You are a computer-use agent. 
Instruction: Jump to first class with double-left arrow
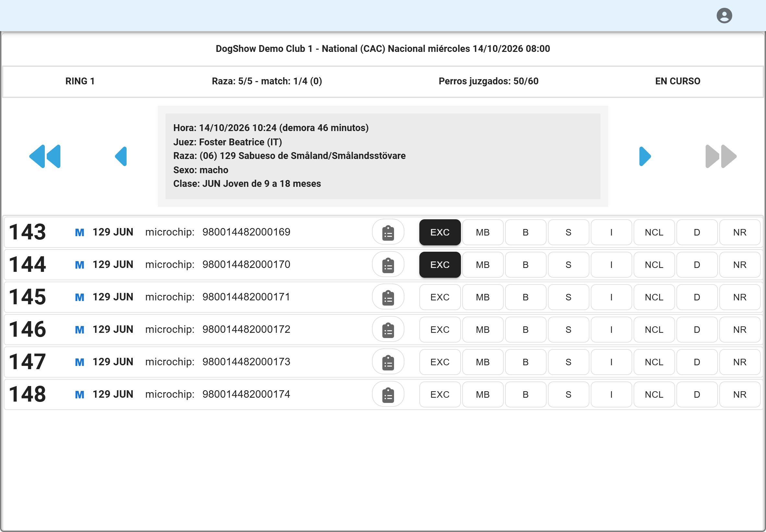click(45, 156)
